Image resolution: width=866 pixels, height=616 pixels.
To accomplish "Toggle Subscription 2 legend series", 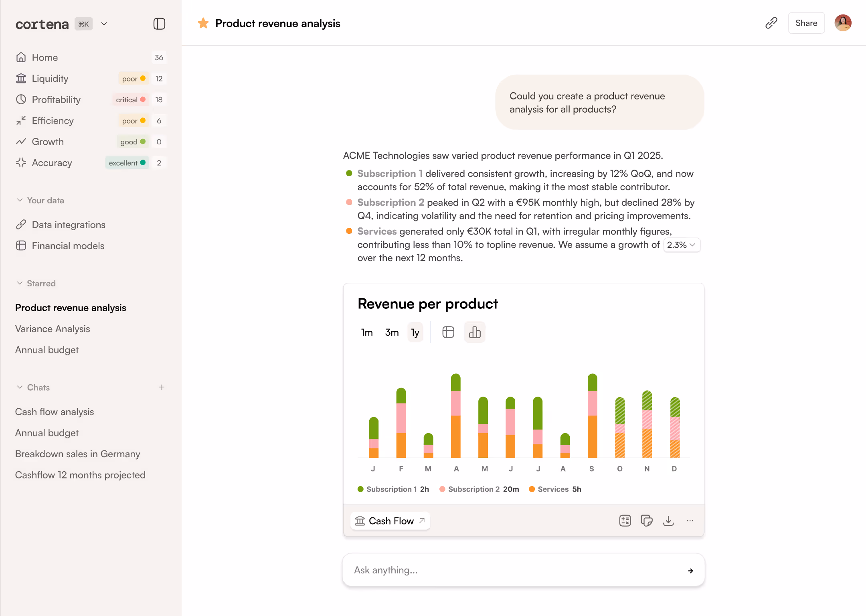I will 479,489.
